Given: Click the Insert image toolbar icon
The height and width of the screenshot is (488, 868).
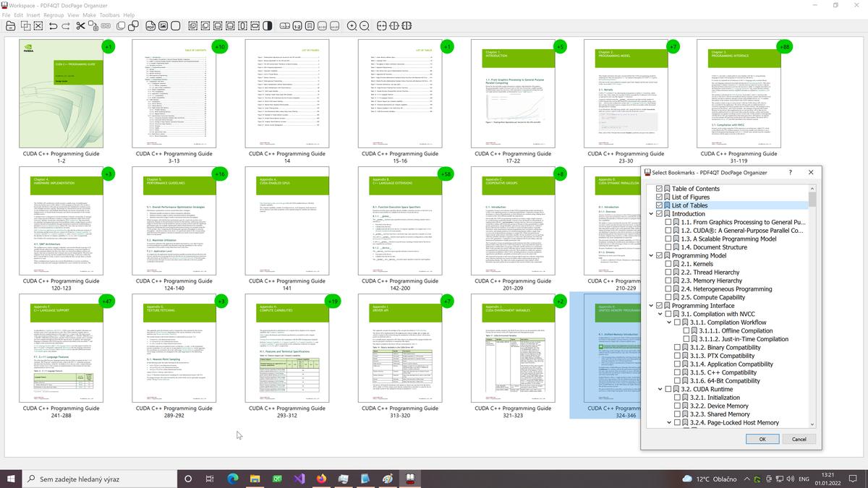Looking at the screenshot, I should click(163, 26).
